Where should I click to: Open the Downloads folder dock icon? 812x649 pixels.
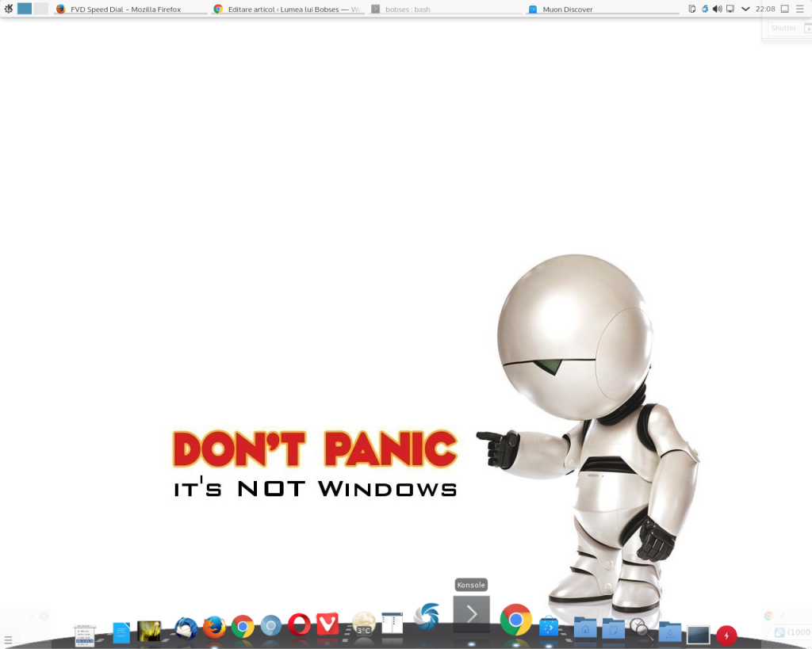point(669,632)
